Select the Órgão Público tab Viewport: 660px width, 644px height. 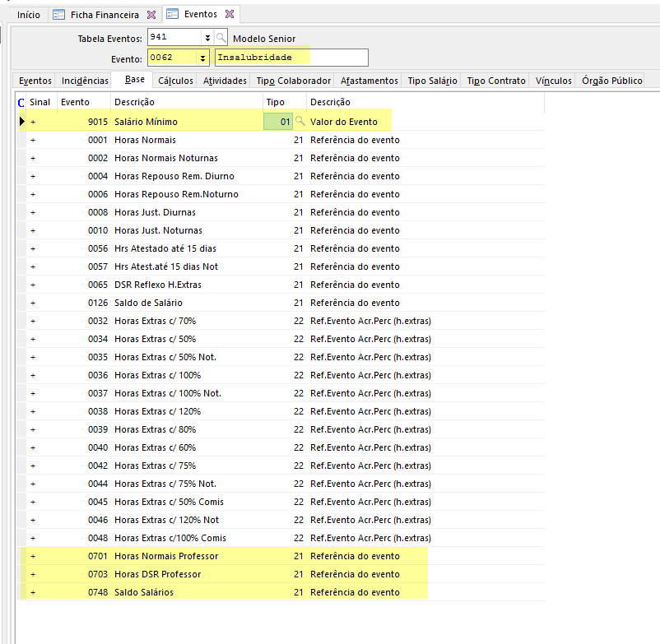[x=611, y=81]
